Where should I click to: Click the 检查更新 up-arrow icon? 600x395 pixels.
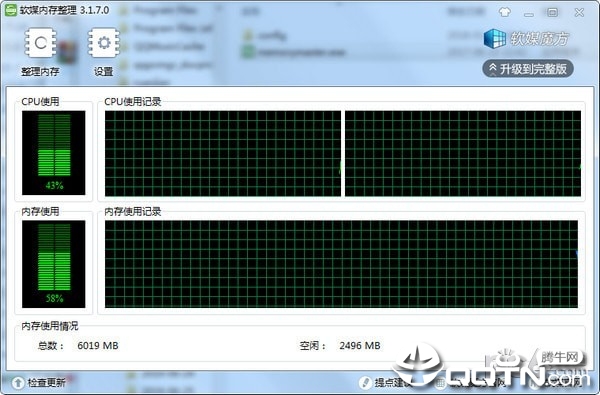18,382
